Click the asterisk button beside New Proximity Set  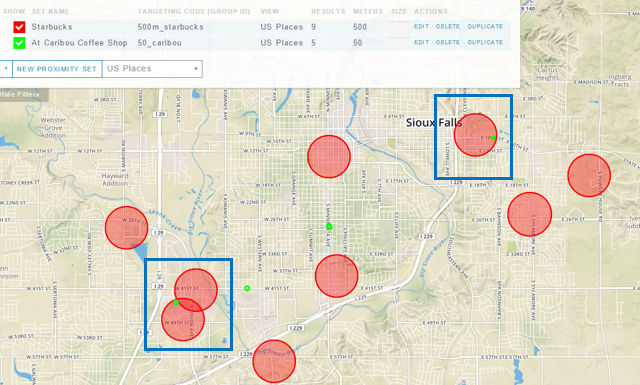pos(6,69)
